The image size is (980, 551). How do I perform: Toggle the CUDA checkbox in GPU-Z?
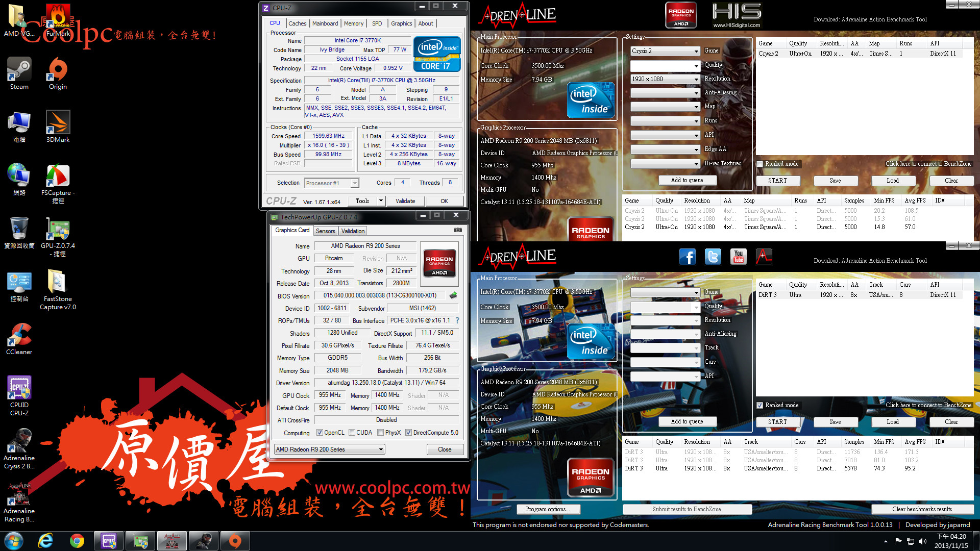pyautogui.click(x=352, y=433)
